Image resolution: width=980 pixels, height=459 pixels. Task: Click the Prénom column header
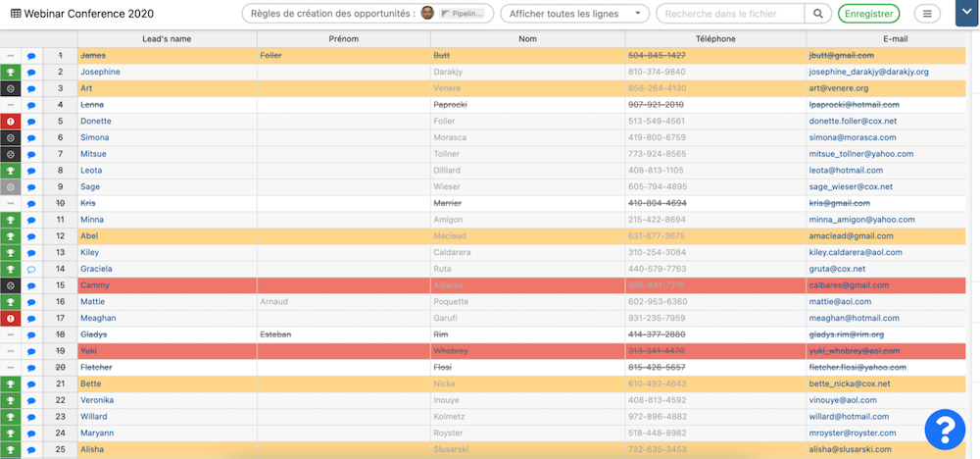pos(344,39)
